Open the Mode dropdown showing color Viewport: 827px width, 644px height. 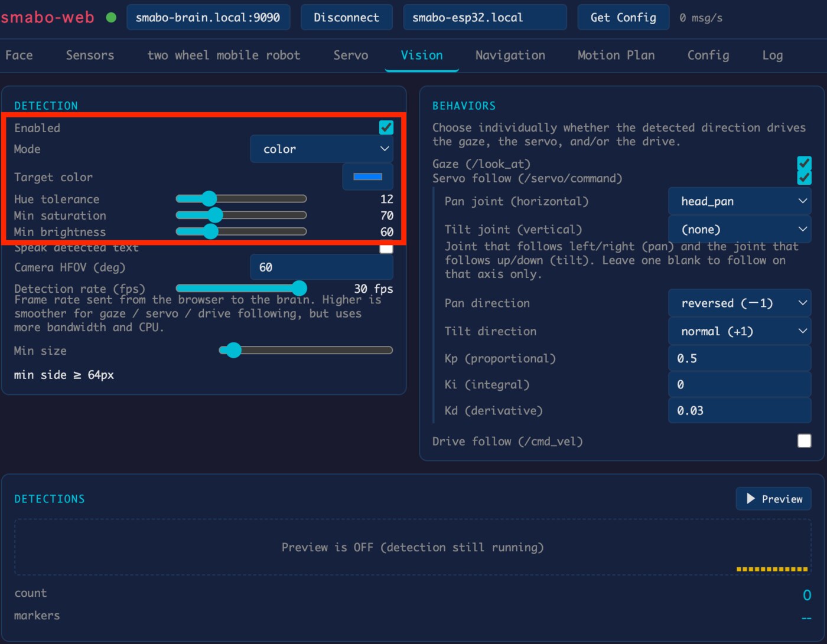[321, 149]
